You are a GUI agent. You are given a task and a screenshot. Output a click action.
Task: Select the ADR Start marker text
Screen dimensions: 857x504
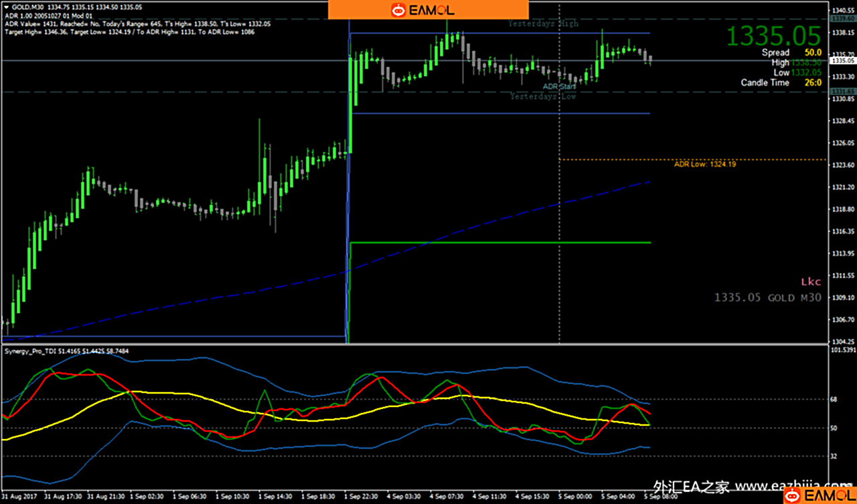pos(559,86)
